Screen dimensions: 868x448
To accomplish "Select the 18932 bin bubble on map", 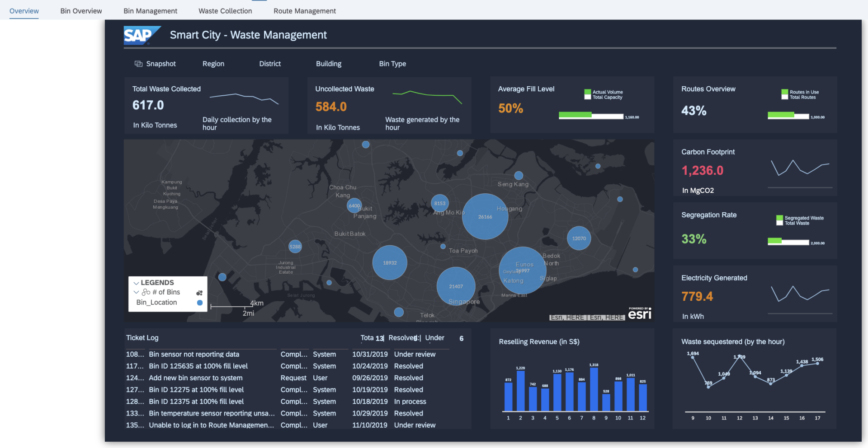I will click(390, 263).
